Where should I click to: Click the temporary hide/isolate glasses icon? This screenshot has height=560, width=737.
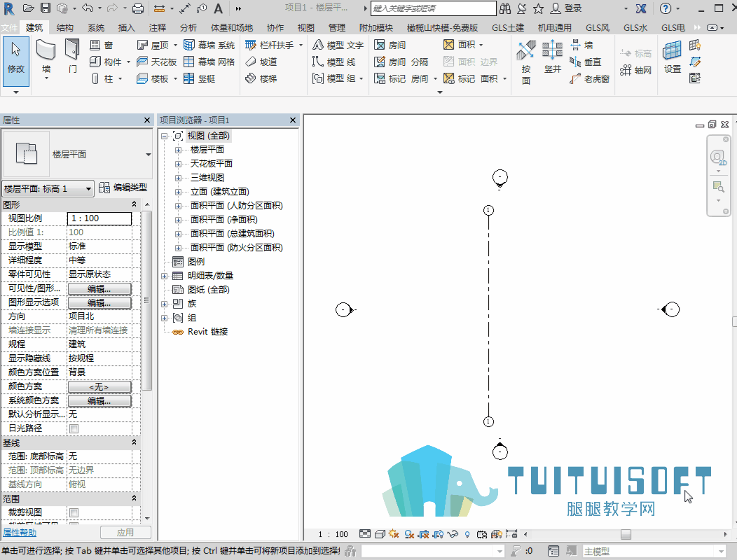click(x=453, y=534)
